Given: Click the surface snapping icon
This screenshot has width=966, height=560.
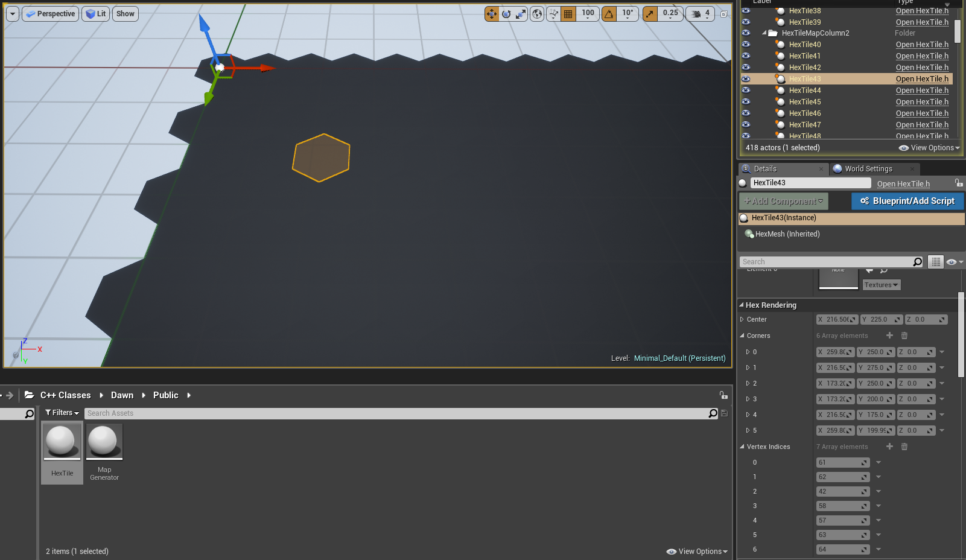Looking at the screenshot, I should point(553,14).
